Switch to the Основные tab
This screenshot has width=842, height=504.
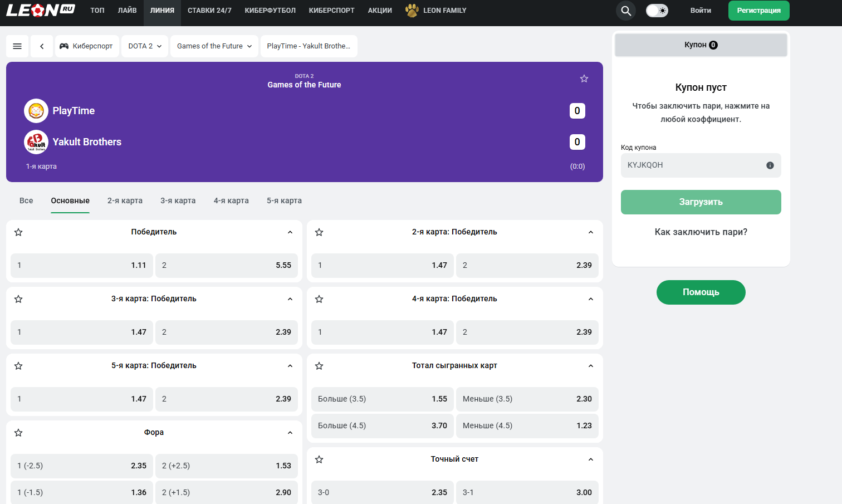click(70, 200)
